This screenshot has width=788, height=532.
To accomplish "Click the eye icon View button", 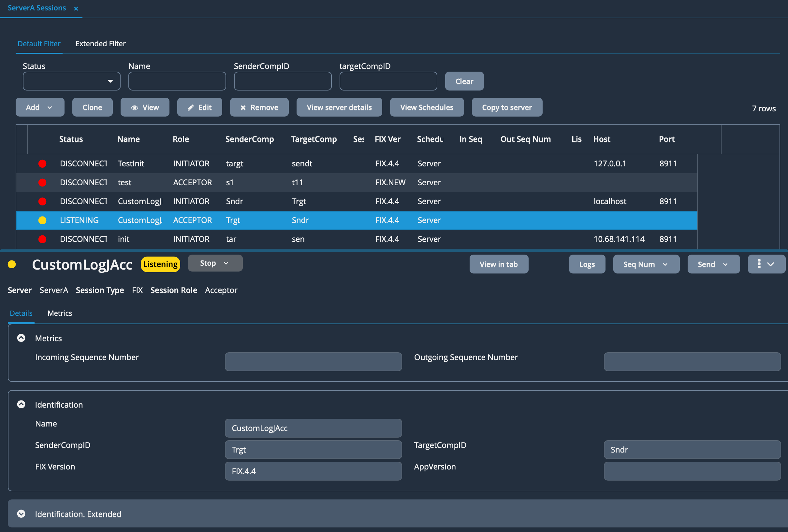I will click(145, 107).
